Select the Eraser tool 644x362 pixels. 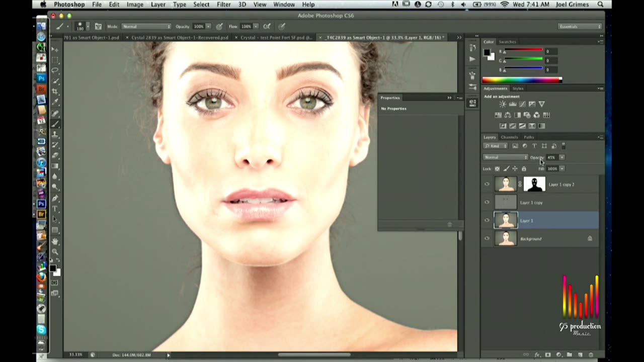point(55,155)
